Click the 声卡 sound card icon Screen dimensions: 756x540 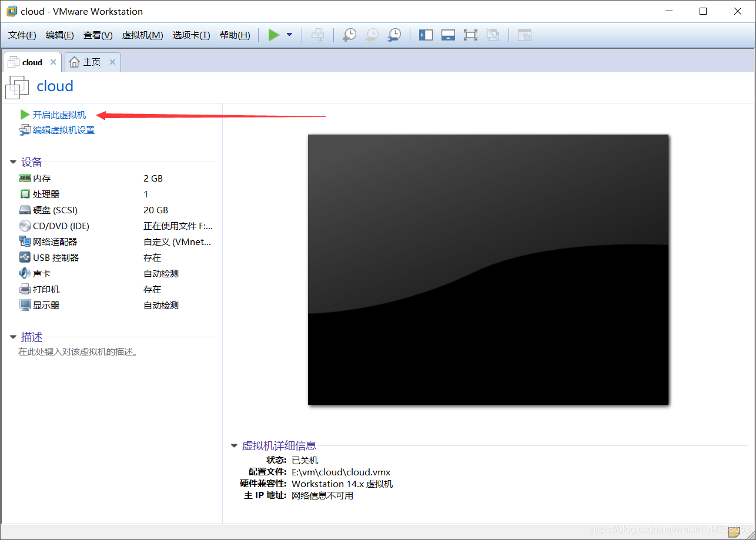[x=25, y=273]
